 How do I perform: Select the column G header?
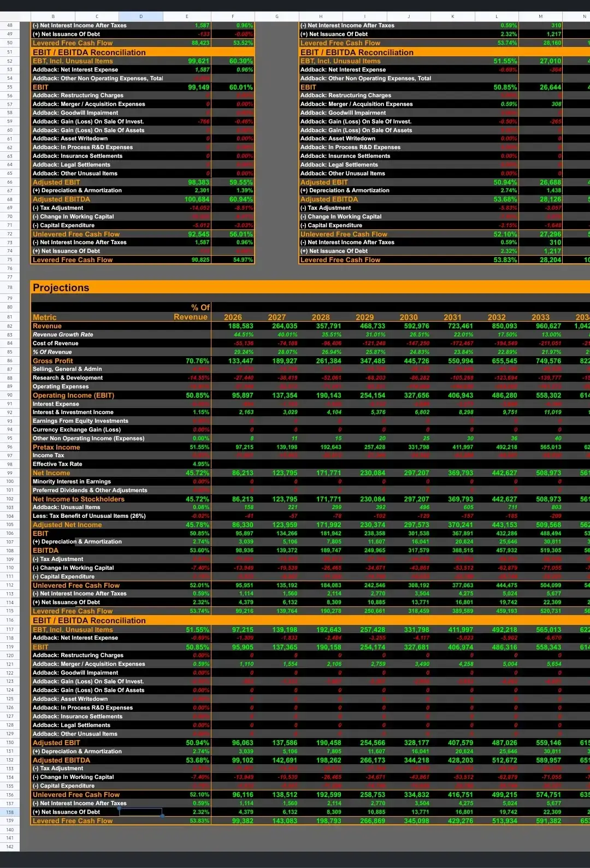(277, 16)
